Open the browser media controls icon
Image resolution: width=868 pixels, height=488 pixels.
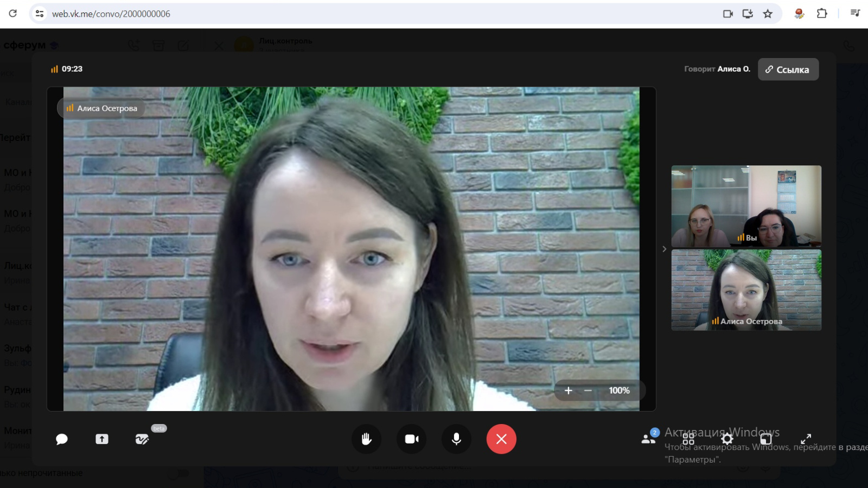855,13
